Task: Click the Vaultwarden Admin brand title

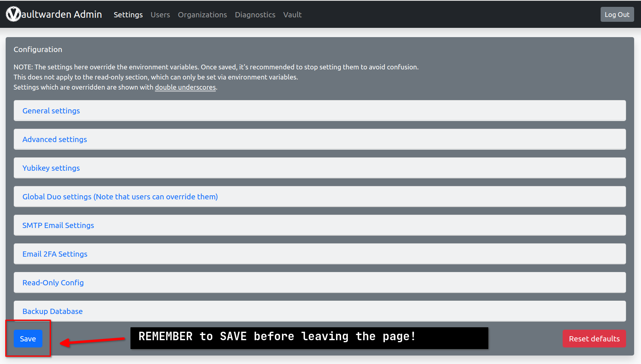Action: 61,14
